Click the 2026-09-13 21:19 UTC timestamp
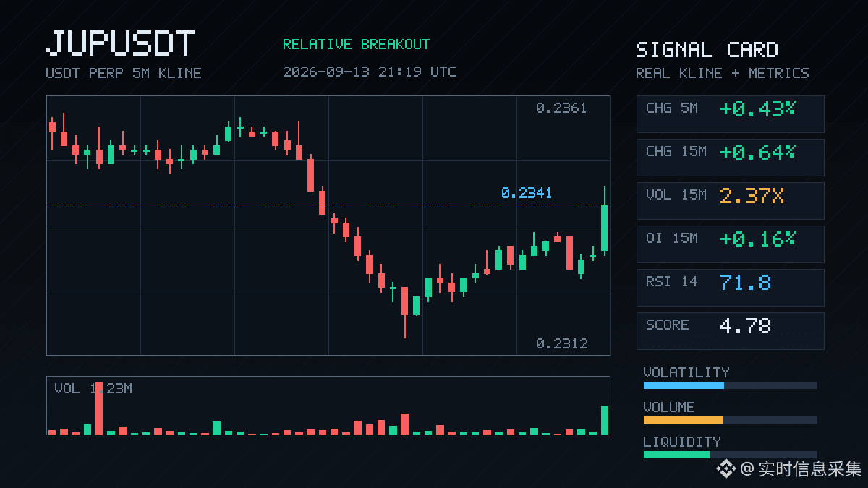The width and height of the screenshot is (868, 488). [x=369, y=72]
